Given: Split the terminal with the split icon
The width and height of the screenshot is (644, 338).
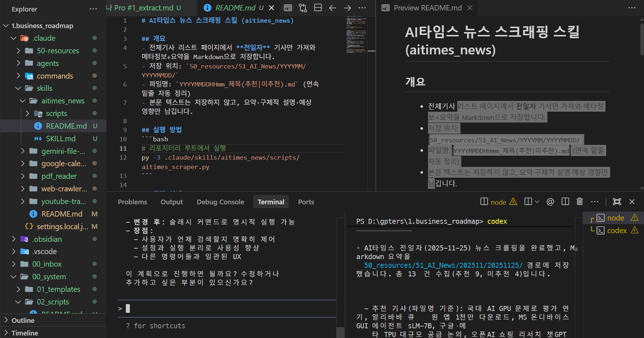Looking at the screenshot, I should [565, 202].
